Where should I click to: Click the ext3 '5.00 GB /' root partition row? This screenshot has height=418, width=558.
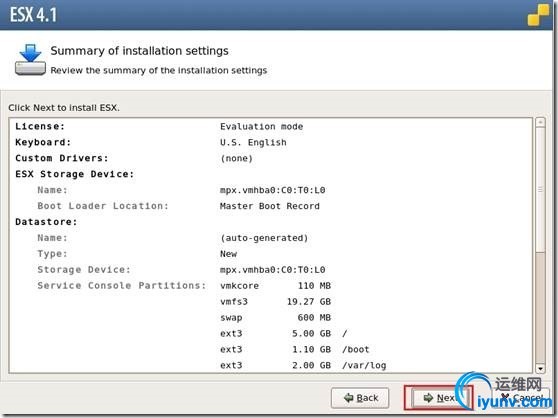(284, 334)
